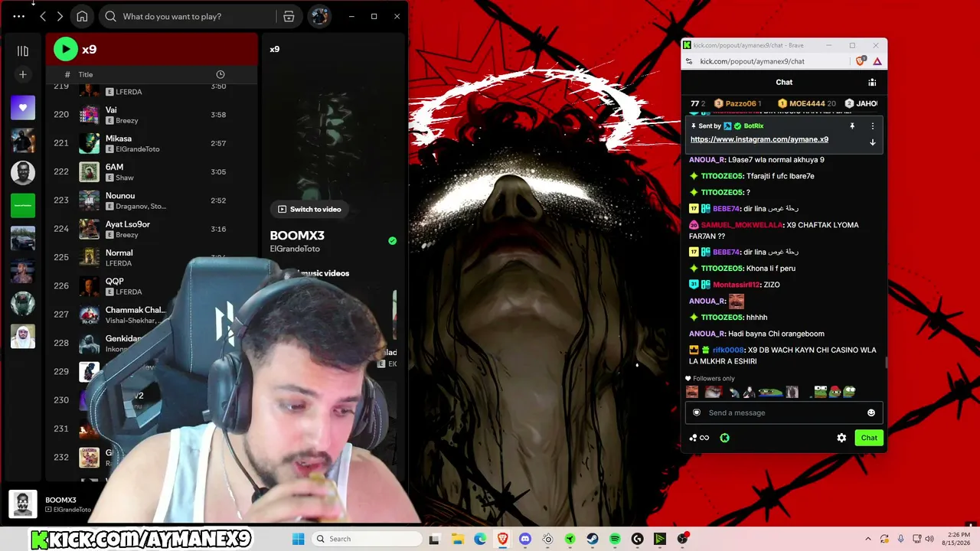Open the pinned message three-dot options

pyautogui.click(x=872, y=126)
